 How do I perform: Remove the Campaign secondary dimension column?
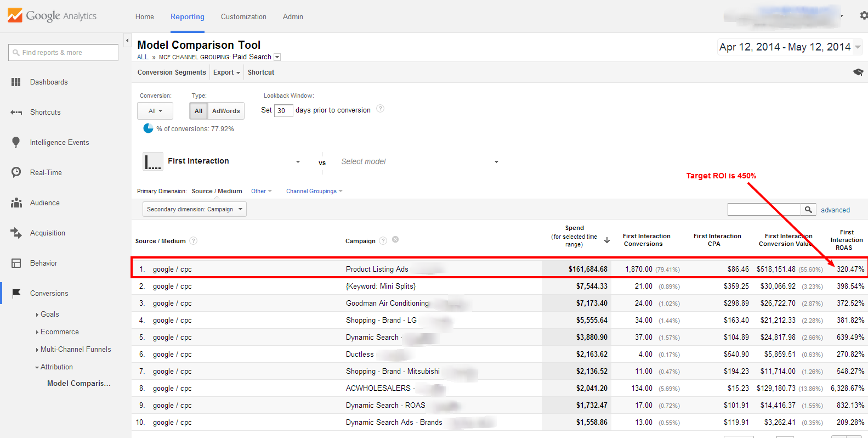pyautogui.click(x=395, y=240)
